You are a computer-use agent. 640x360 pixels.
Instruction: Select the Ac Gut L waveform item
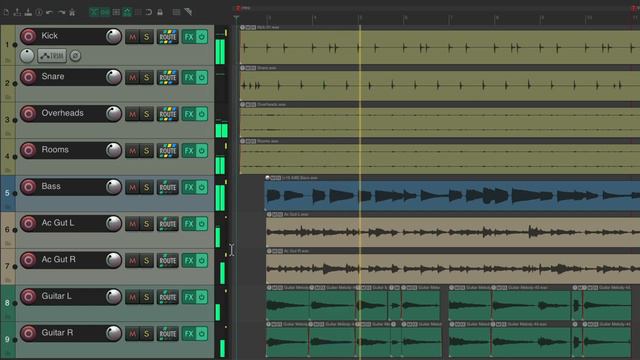click(x=453, y=232)
